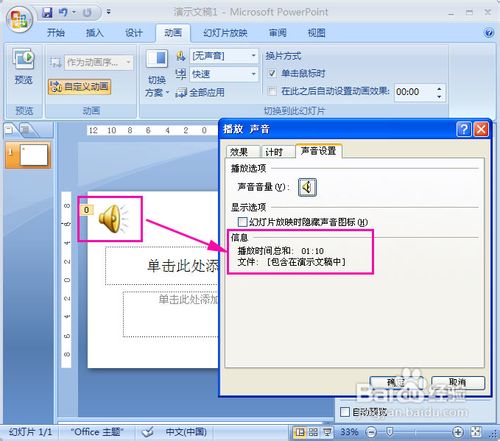500x441 pixels.
Task: Close the 播放 声音 dialog
Action: coord(481,129)
